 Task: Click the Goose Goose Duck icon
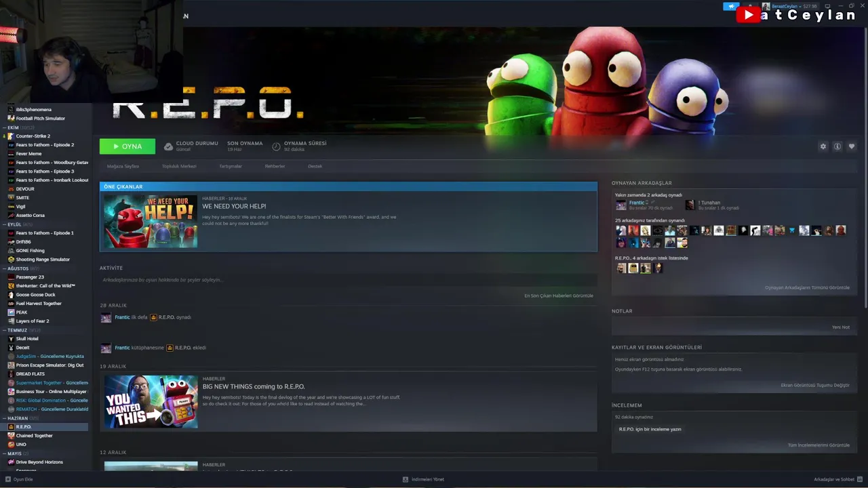point(11,295)
